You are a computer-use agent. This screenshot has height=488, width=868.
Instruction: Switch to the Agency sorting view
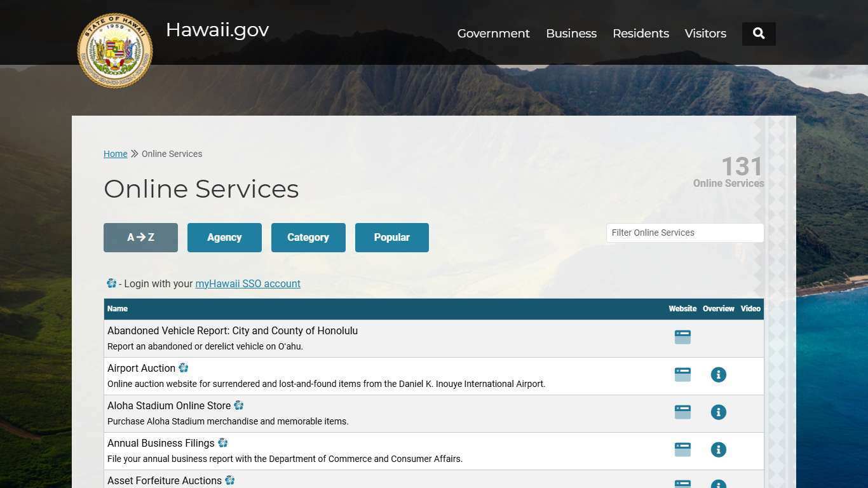coord(224,237)
